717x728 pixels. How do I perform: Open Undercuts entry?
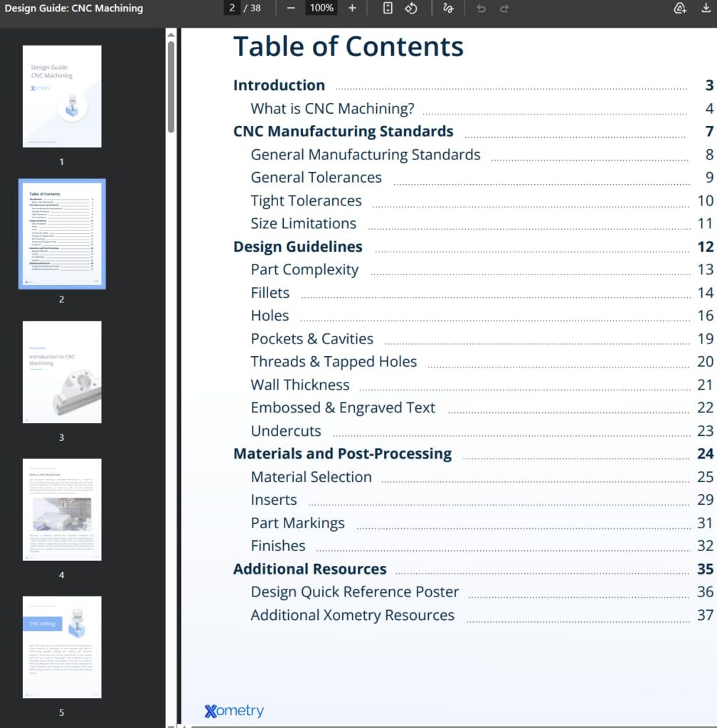click(286, 431)
